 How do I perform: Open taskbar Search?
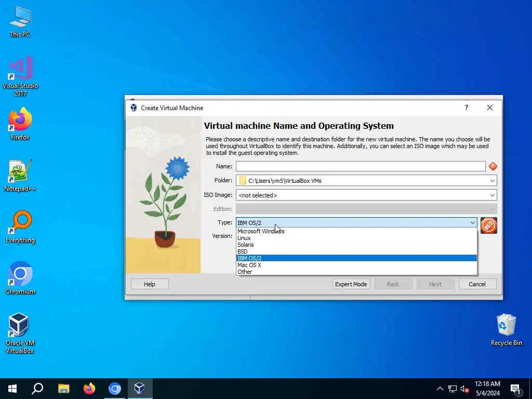[37, 389]
